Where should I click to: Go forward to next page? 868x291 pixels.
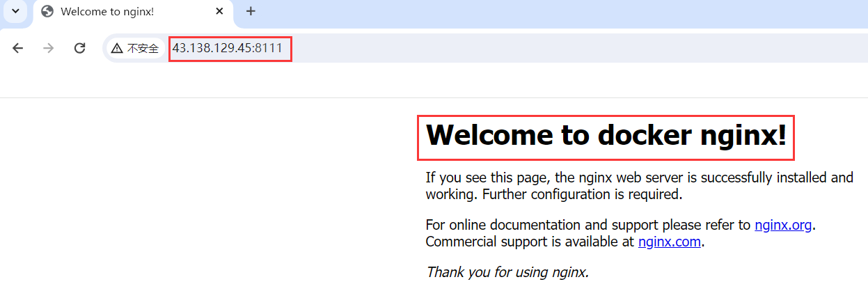coord(49,48)
